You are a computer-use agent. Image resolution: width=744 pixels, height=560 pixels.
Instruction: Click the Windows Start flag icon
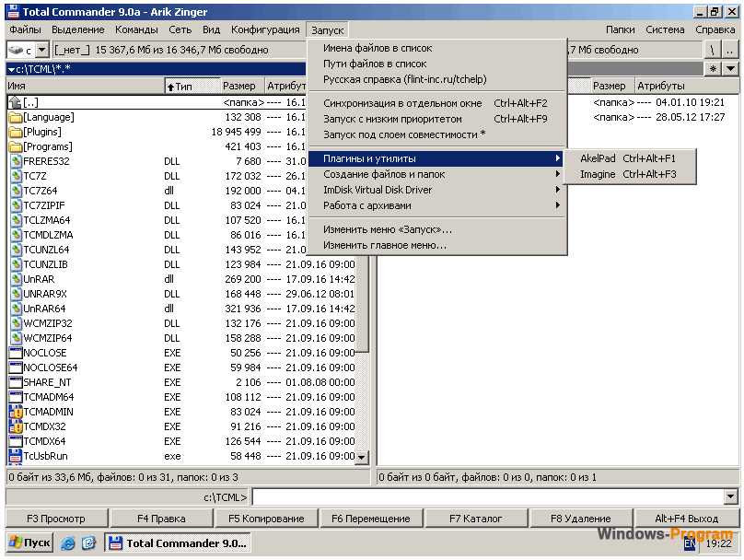pyautogui.click(x=15, y=542)
